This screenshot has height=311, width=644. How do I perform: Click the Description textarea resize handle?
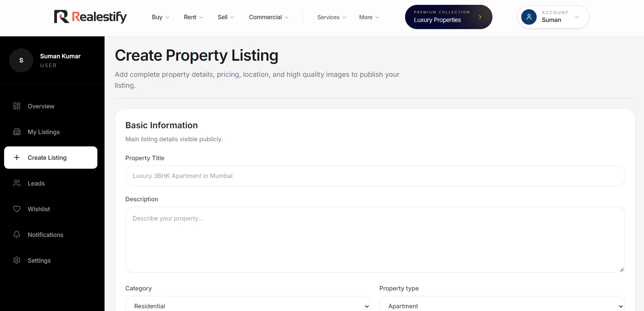pos(621,270)
